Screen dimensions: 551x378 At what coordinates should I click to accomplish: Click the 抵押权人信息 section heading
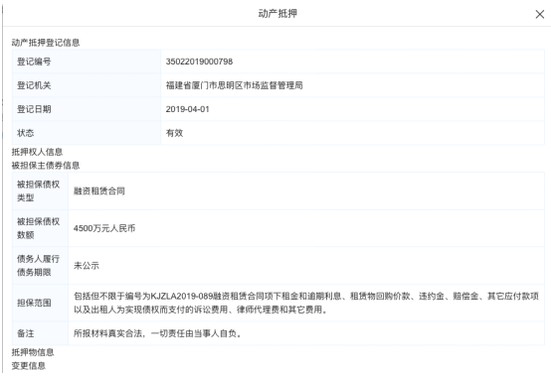point(37,152)
